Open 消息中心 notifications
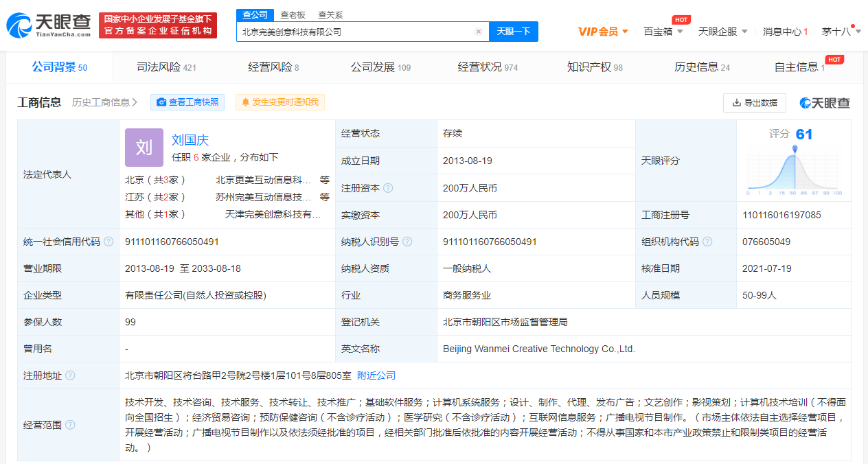 785,32
